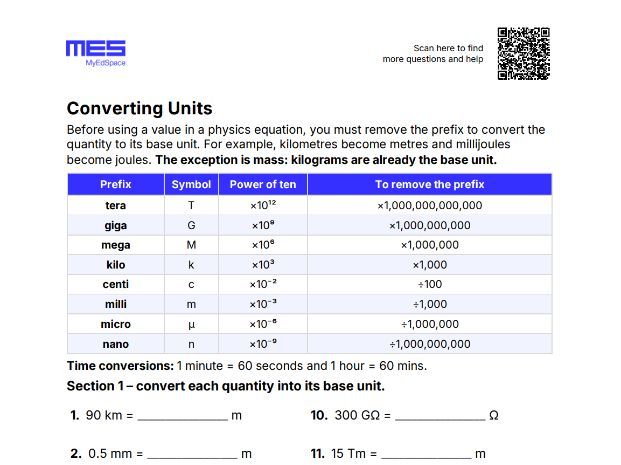Click the 'nano' prefix cell
This screenshot has width=621, height=465.
point(116,344)
